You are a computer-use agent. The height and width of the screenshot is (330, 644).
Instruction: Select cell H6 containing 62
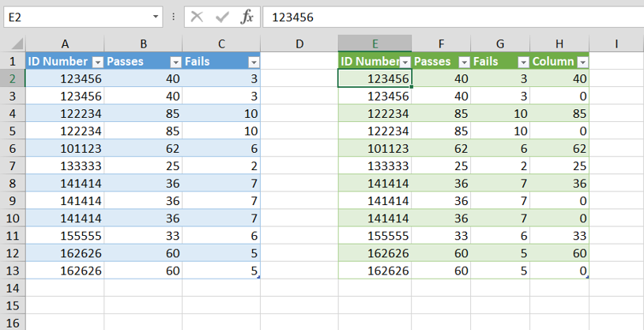click(x=559, y=148)
